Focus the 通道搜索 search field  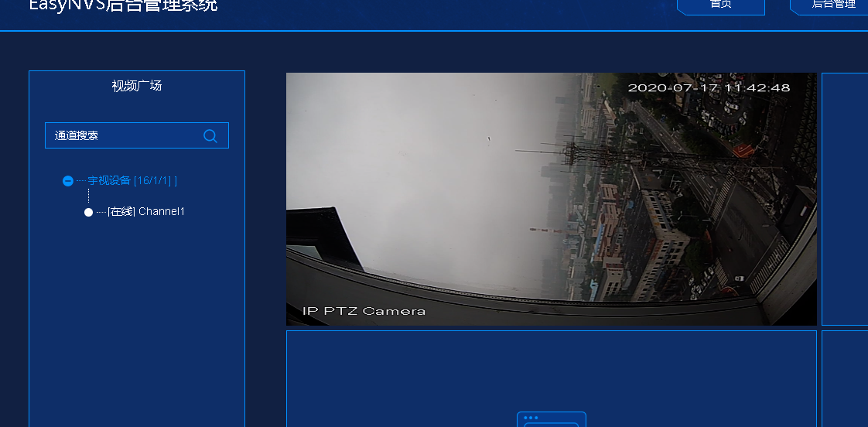[137, 135]
